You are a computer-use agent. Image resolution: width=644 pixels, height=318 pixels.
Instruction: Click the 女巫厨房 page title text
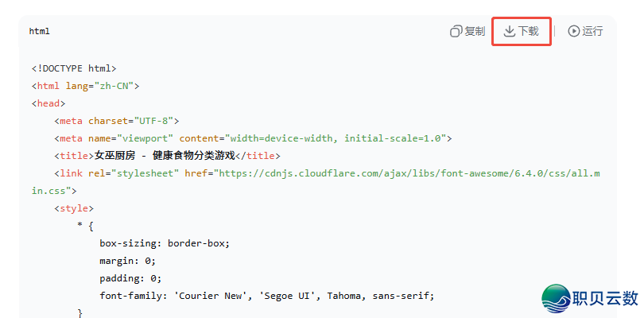(165, 156)
